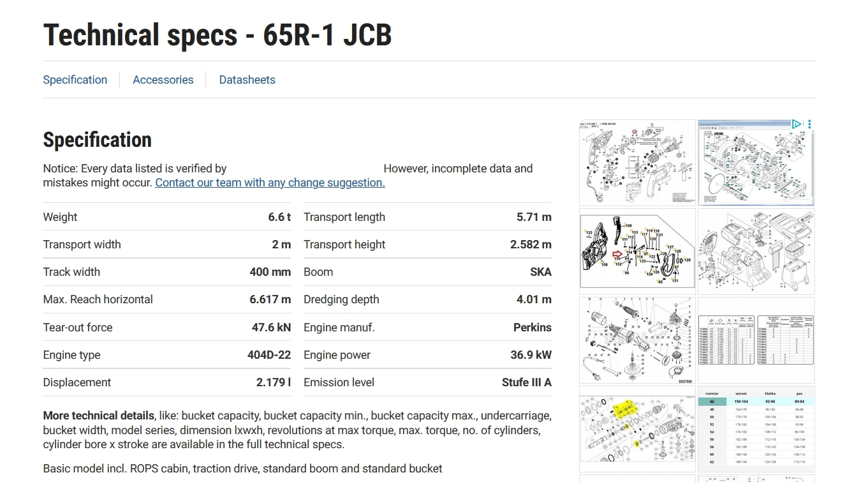Click the 'Boom' label
Screen dimensions: 868x482
(x=318, y=272)
